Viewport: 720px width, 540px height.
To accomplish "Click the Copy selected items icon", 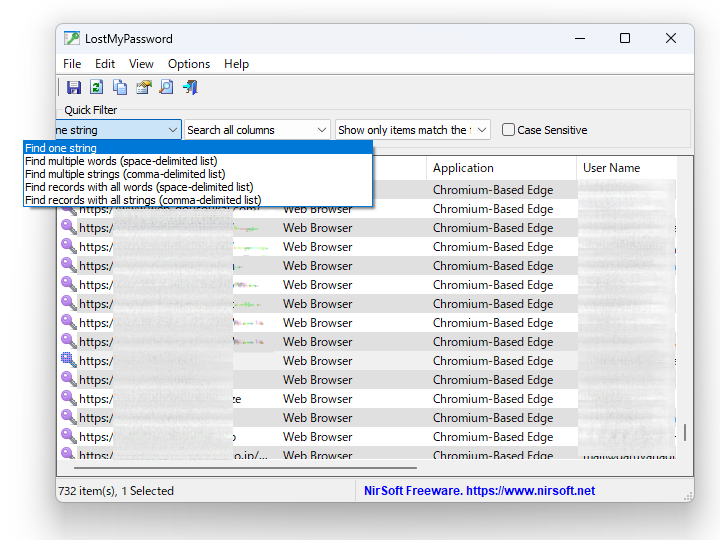I will pyautogui.click(x=120, y=87).
